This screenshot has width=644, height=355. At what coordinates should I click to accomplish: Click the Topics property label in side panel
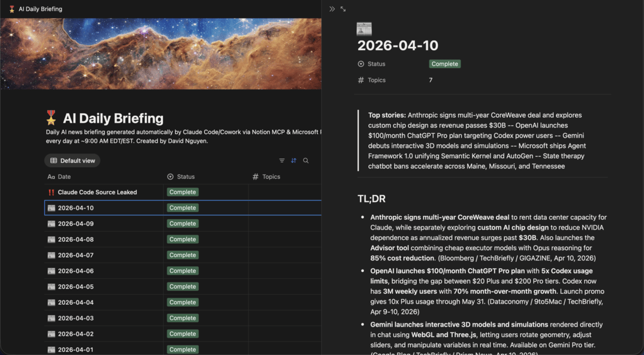(x=377, y=80)
